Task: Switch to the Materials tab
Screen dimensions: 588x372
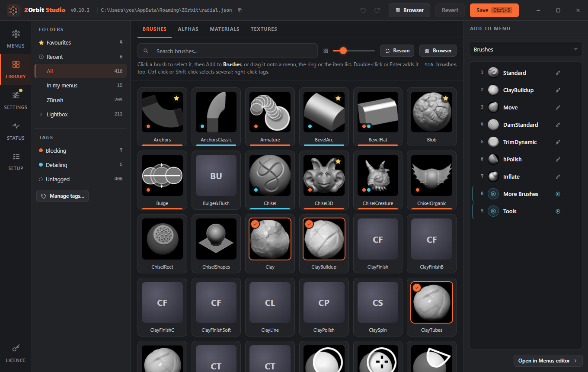Action: pos(224,29)
